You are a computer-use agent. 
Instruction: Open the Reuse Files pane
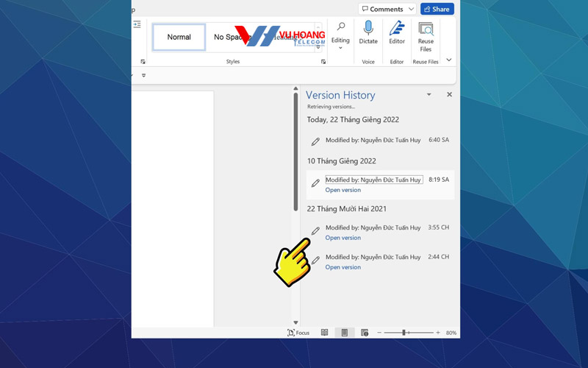tap(426, 34)
